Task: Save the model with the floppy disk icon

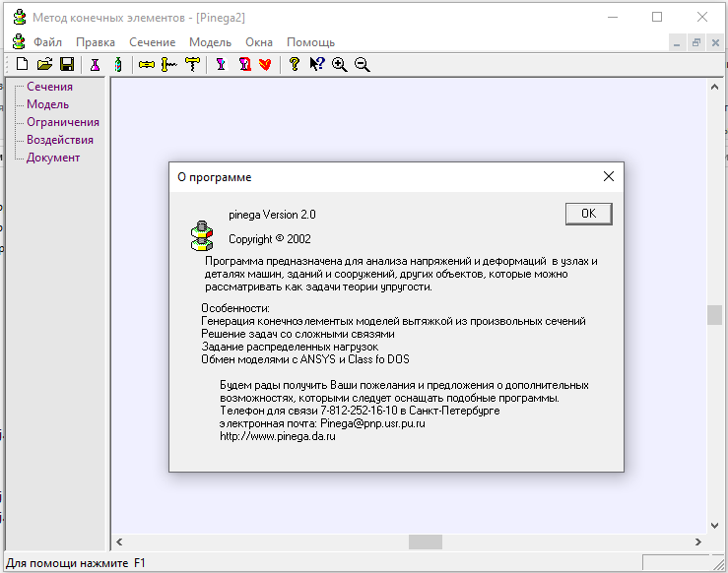Action: (67, 64)
